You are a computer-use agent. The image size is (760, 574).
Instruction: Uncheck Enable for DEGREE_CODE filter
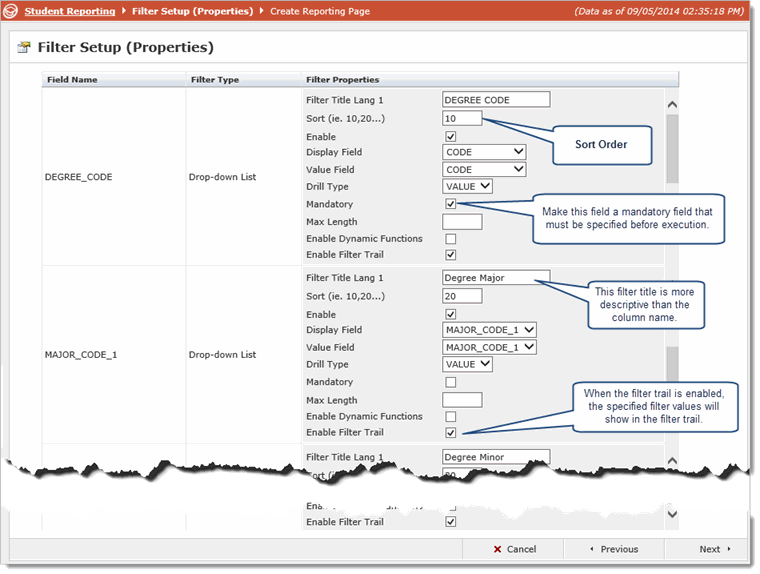point(451,137)
